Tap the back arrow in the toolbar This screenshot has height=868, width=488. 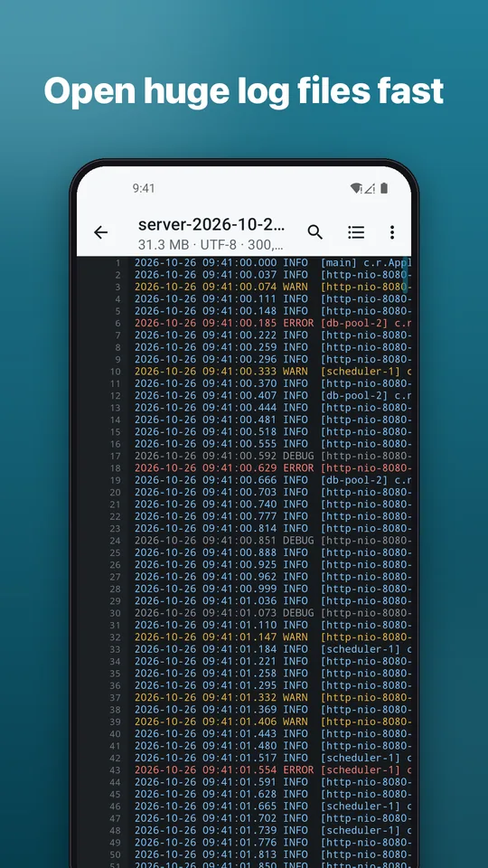(100, 232)
